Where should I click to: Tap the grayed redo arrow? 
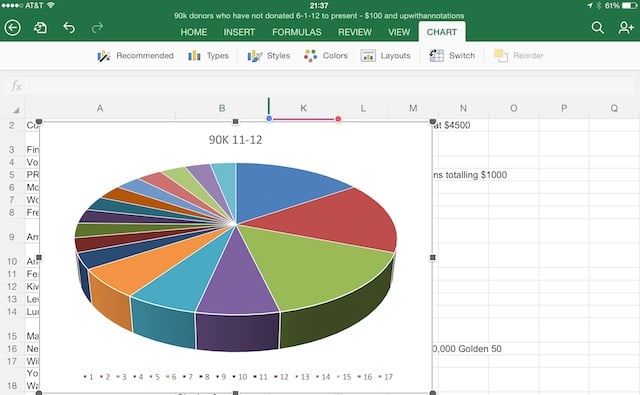tap(97, 28)
